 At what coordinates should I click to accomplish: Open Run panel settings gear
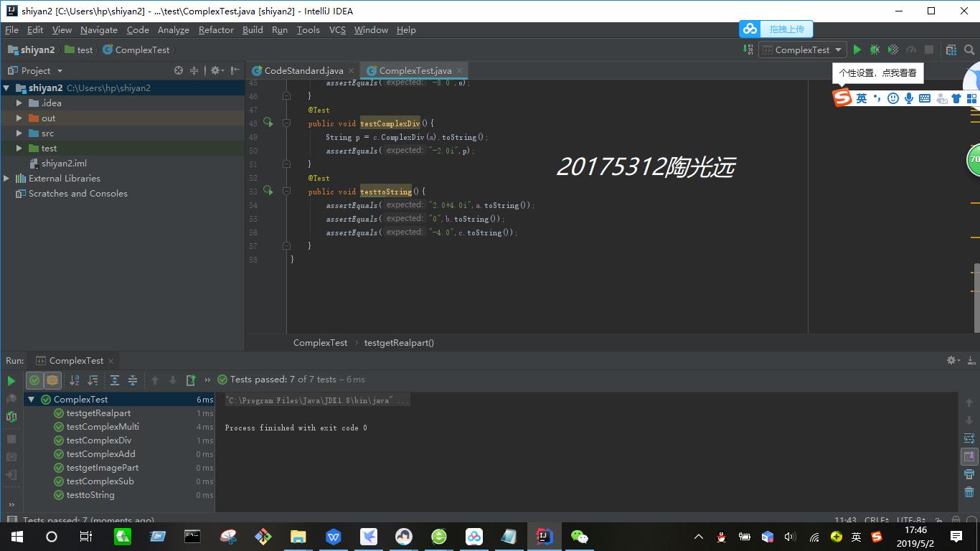point(953,360)
